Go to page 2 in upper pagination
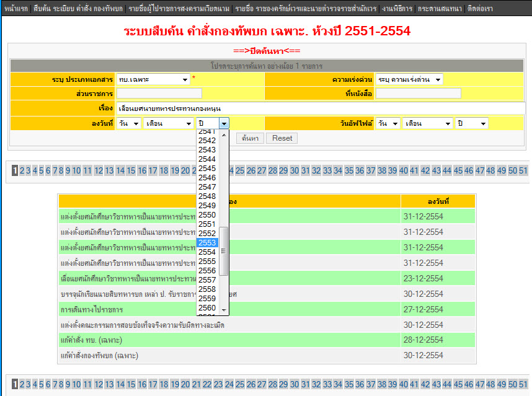Screen dimensions: 532x396 point(22,170)
